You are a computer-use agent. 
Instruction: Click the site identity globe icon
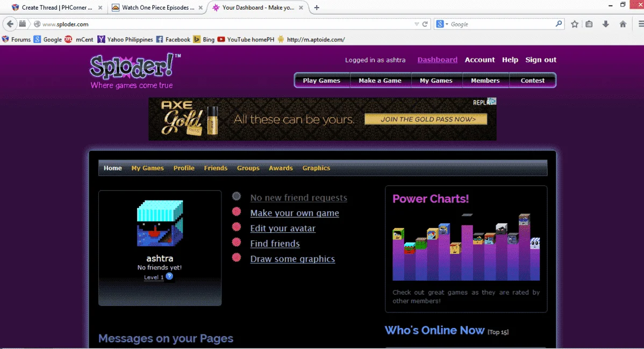pyautogui.click(x=37, y=24)
